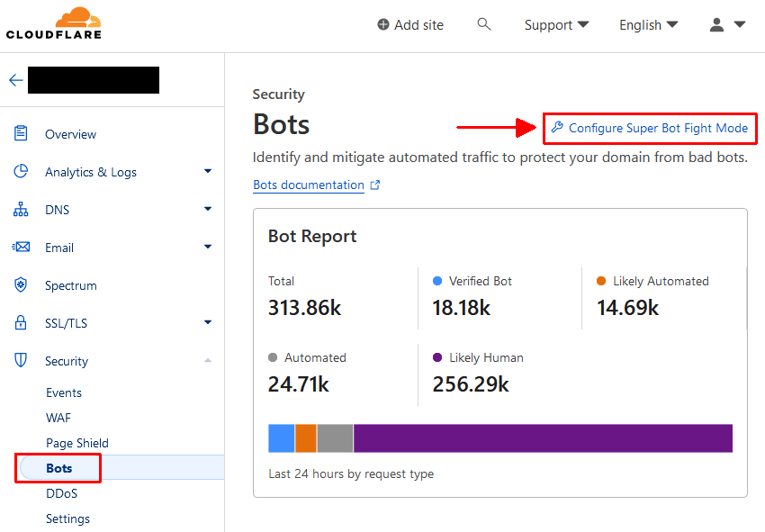Click the gray Automated legend dot
This screenshot has width=765, height=532.
tap(273, 357)
